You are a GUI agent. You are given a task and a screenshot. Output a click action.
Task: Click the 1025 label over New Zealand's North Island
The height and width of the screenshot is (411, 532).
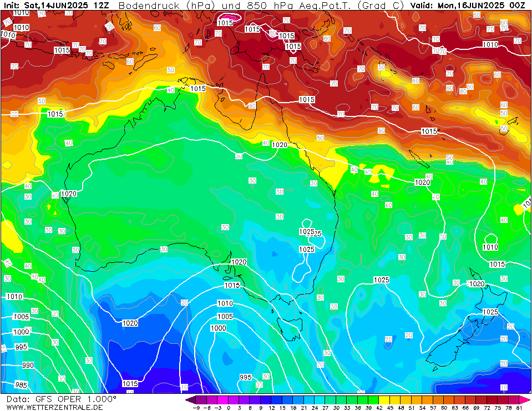(490, 312)
